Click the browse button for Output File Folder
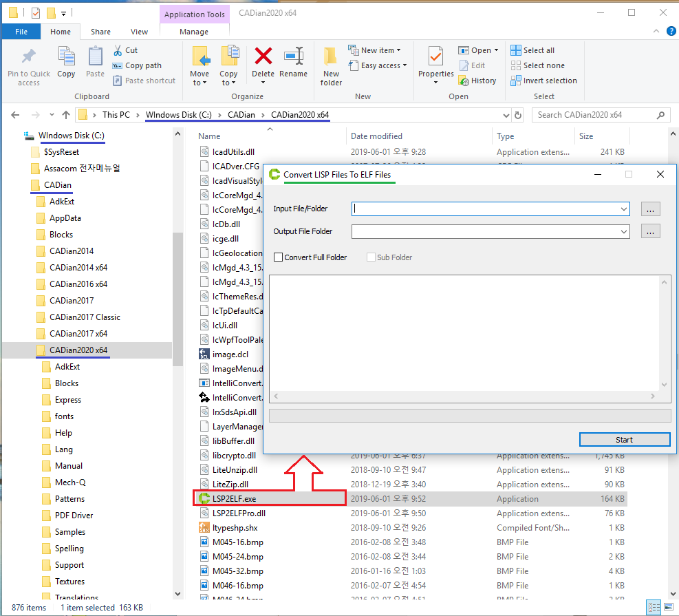This screenshot has width=679, height=616. coord(650,231)
